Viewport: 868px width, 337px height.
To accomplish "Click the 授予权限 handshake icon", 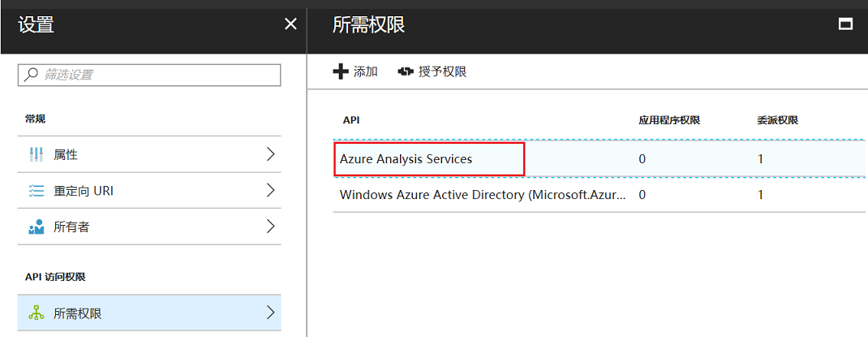I will [406, 71].
